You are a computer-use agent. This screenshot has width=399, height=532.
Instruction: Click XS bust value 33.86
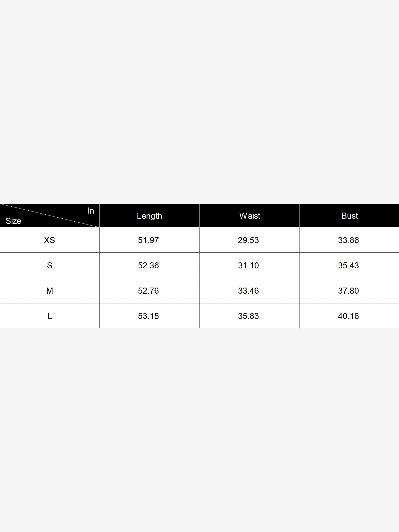tap(348, 240)
